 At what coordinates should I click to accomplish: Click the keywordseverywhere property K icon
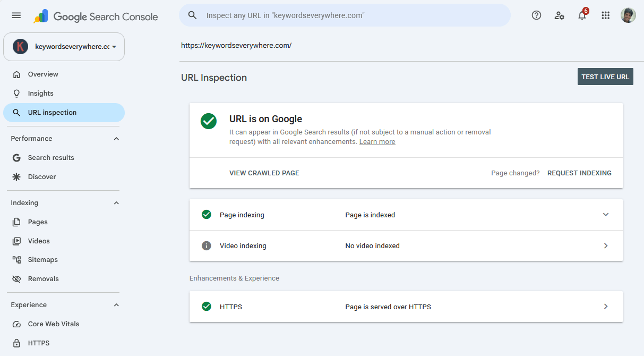coord(20,47)
